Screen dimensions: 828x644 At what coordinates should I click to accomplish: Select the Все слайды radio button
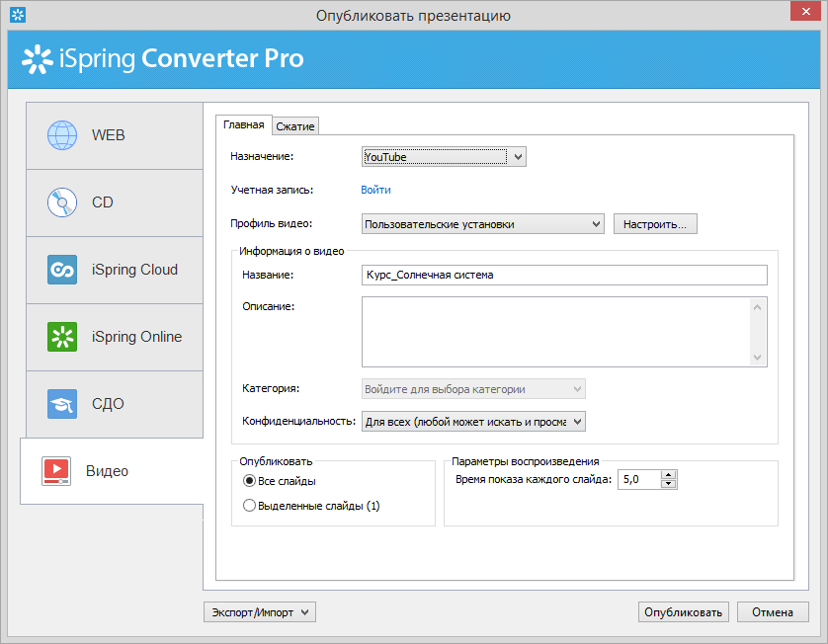click(x=249, y=481)
